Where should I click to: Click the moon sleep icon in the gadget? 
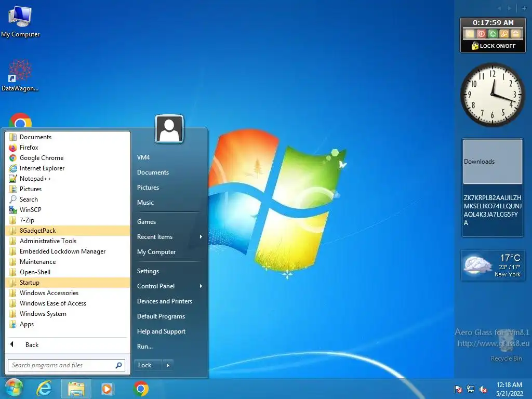click(x=470, y=34)
